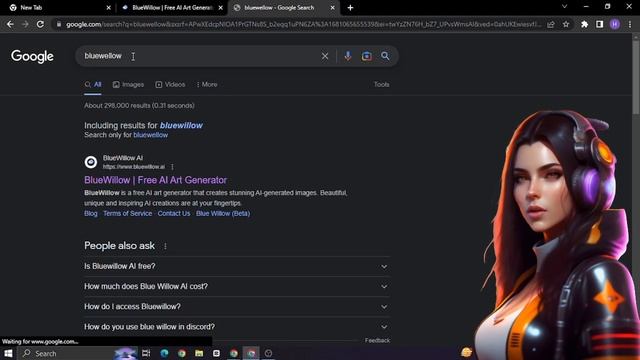This screenshot has height=360, width=640.
Task: Open the three-dot menu beside BlueWillow AI result
Action: click(x=172, y=167)
